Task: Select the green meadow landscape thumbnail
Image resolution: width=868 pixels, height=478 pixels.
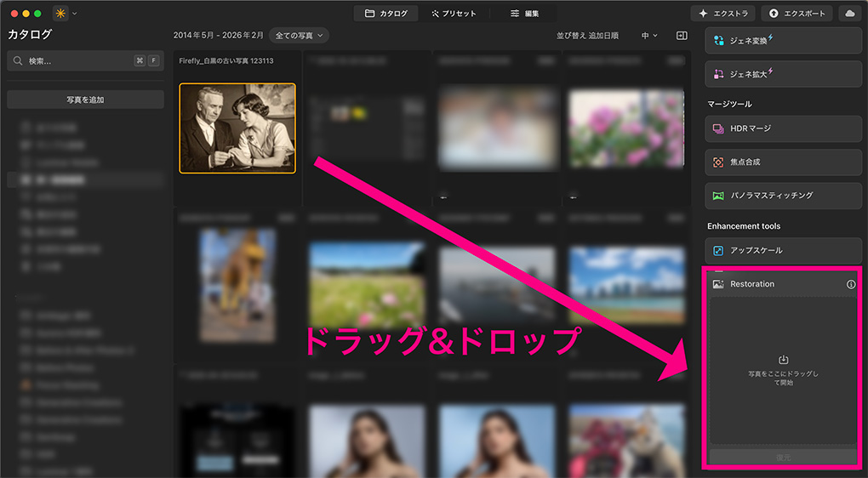Action: pyautogui.click(x=367, y=285)
